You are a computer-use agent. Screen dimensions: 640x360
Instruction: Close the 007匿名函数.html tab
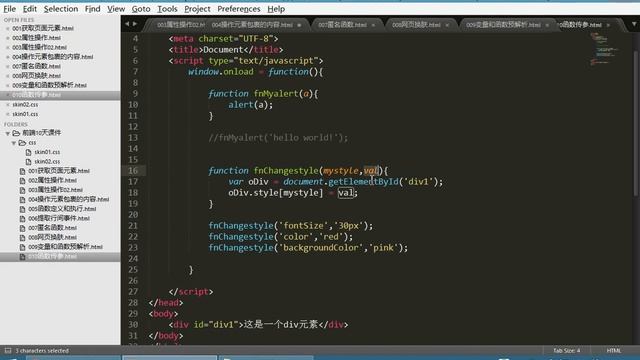373,25
